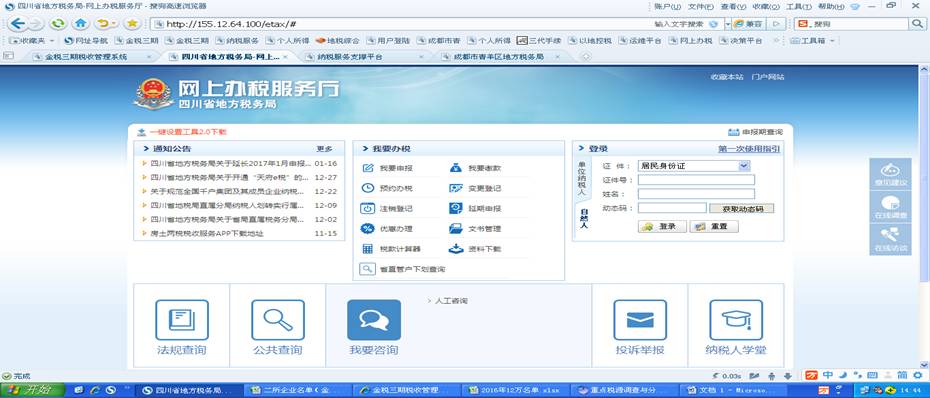Open 优惠办理 percent icon
This screenshot has height=398, width=930.
click(x=368, y=228)
